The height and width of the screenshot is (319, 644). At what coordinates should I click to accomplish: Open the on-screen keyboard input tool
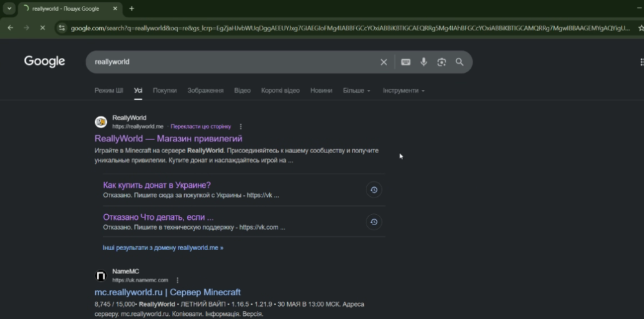(406, 62)
